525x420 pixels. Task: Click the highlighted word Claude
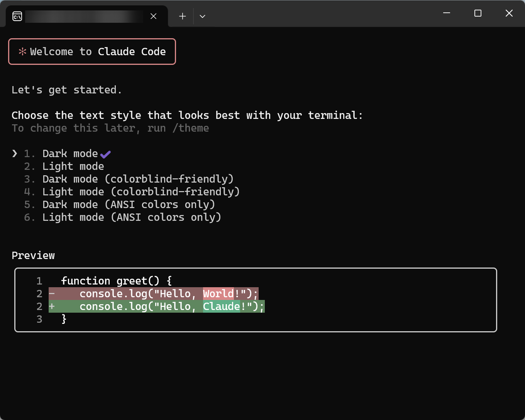click(222, 307)
